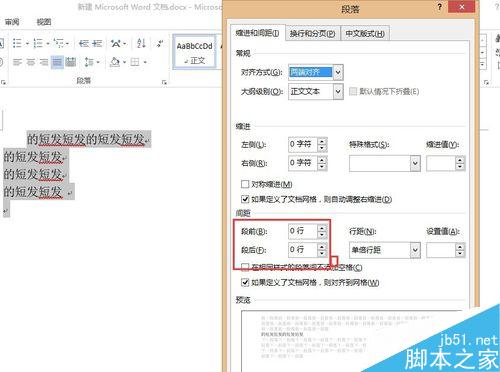Select the 正文 style thumbnail
Image resolution: width=500 pixels, height=372 pixels.
tap(195, 52)
